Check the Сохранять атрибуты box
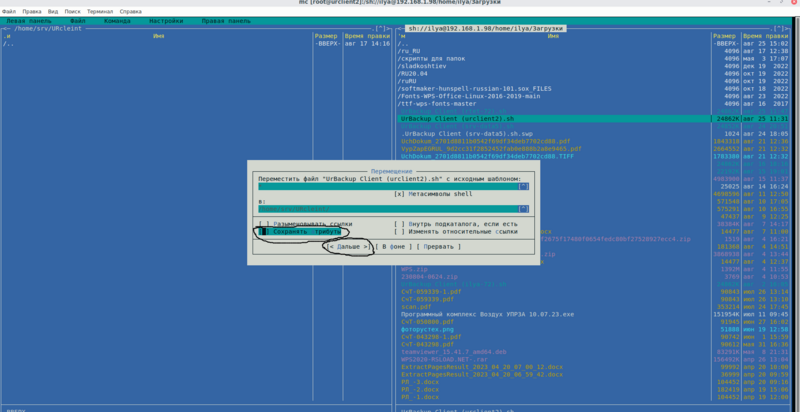Screen dimensions: 800x412 point(299,231)
